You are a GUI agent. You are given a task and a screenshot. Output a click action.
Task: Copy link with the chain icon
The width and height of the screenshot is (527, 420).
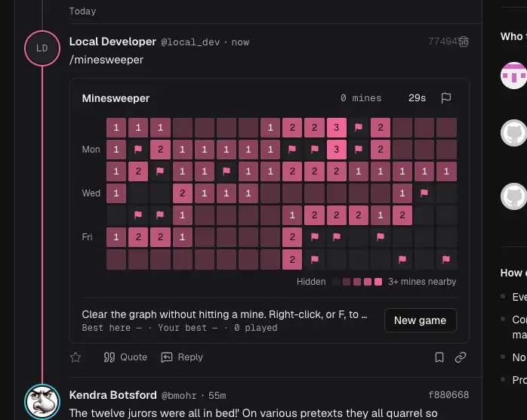coord(461,357)
